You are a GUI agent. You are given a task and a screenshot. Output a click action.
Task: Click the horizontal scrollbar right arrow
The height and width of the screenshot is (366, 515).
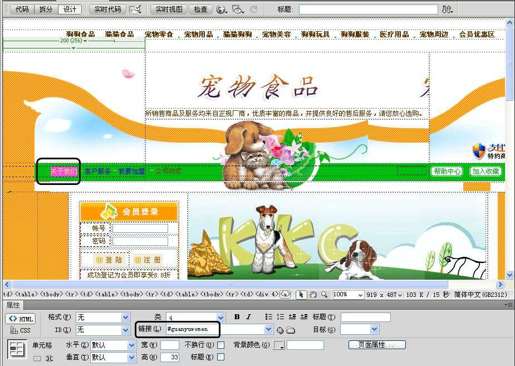pyautogui.click(x=500, y=285)
